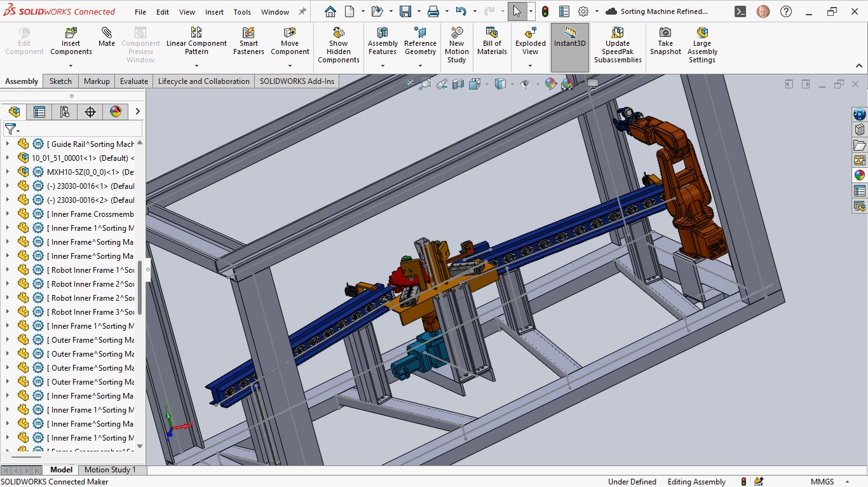The image size is (868, 487).
Task: Click Show Hidden Components
Action: 339,45
